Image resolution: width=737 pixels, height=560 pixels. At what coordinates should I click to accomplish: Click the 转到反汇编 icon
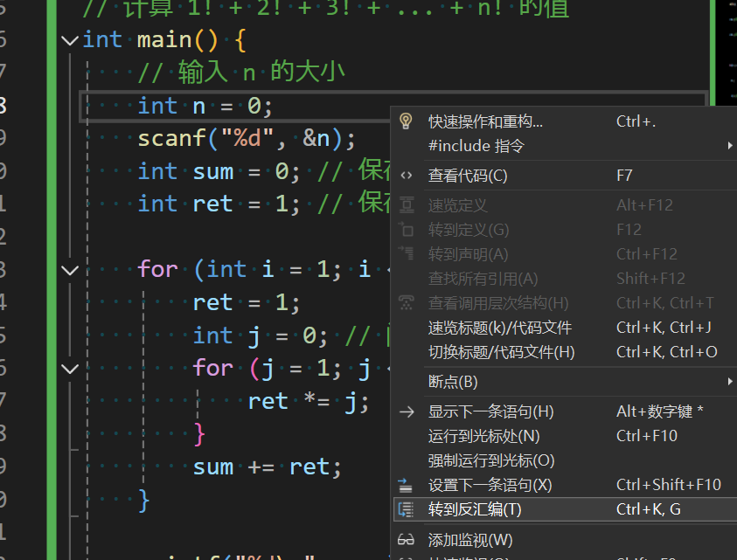(x=406, y=509)
